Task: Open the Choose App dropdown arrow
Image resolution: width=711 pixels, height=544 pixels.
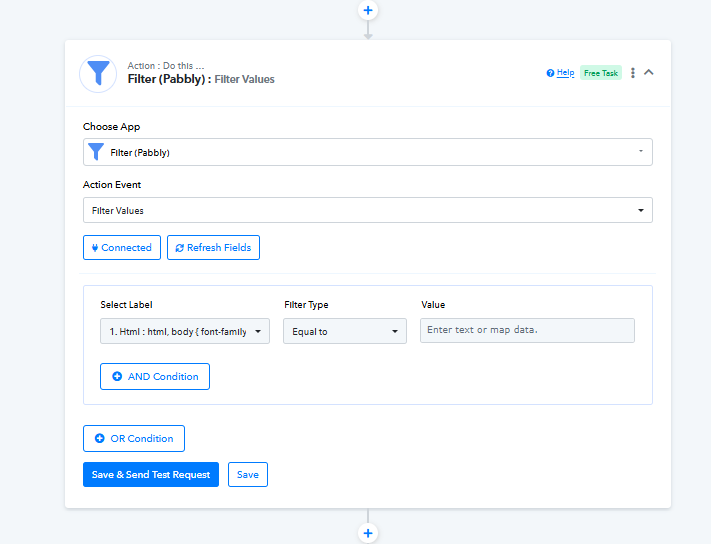Action: click(x=640, y=152)
